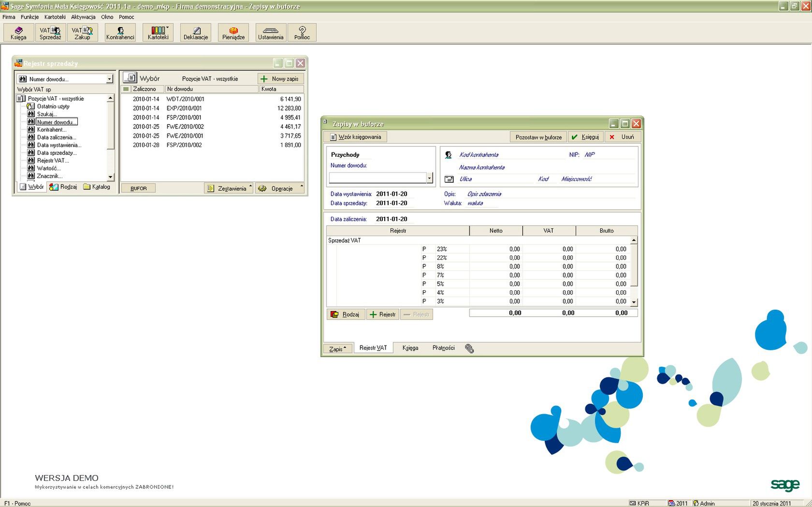
Task: Select Rejestr VAT... filter in tree
Action: point(53,161)
